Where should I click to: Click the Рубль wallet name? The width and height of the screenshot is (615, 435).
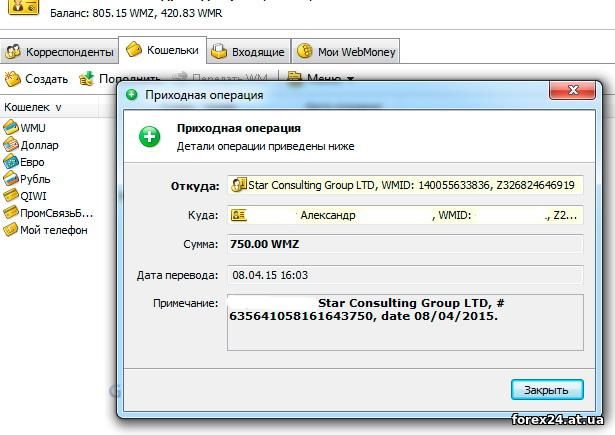click(x=35, y=179)
